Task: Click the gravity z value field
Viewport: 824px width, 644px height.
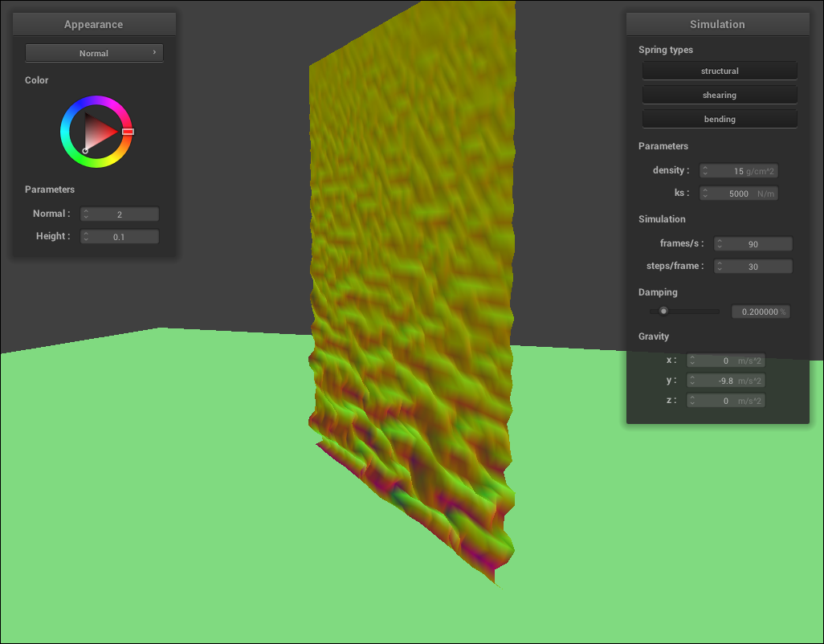Action: [725, 400]
